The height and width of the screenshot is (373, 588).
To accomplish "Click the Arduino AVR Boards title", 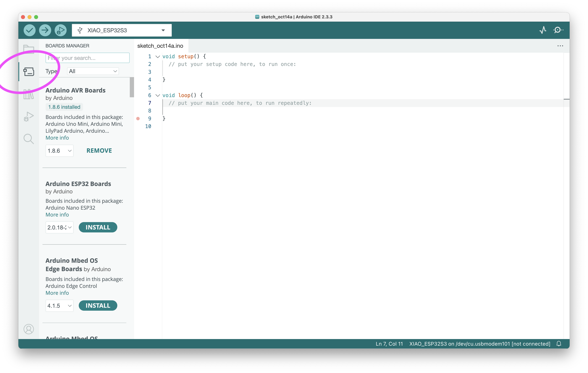I will [x=75, y=90].
